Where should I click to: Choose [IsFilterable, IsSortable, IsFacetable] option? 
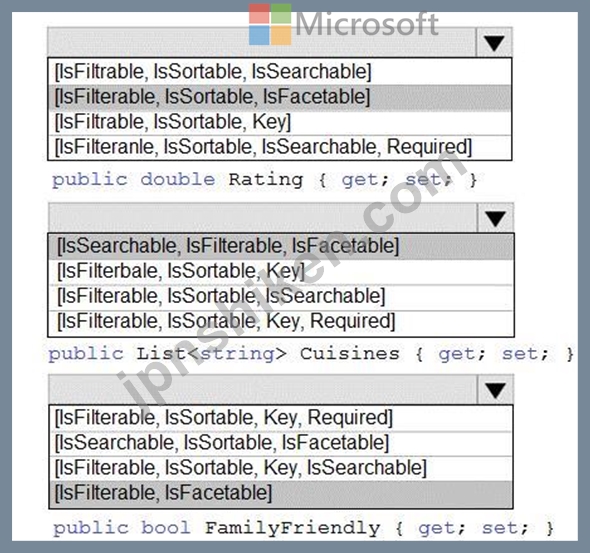pos(280,97)
